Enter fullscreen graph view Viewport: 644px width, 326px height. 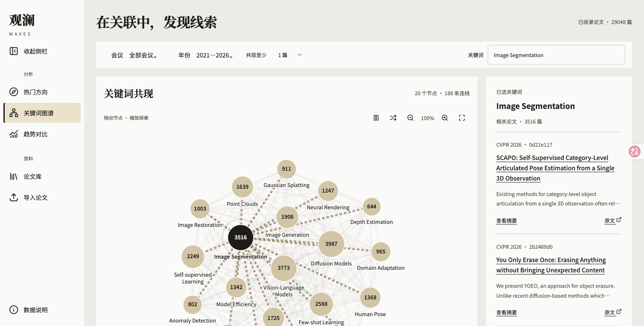click(x=462, y=118)
